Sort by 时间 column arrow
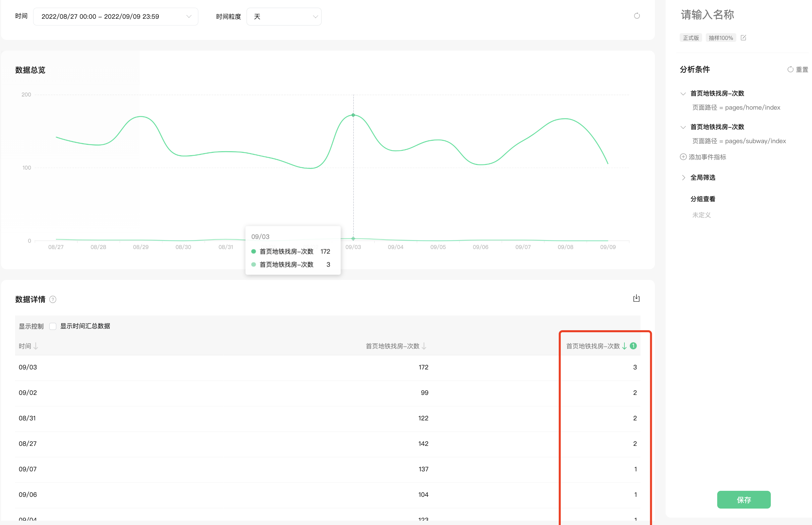 (x=36, y=346)
